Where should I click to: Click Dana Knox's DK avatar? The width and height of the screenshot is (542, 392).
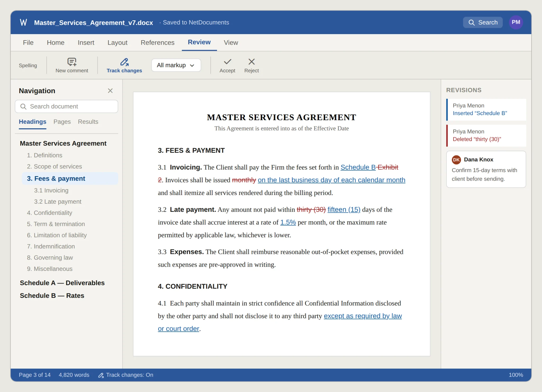point(456,159)
